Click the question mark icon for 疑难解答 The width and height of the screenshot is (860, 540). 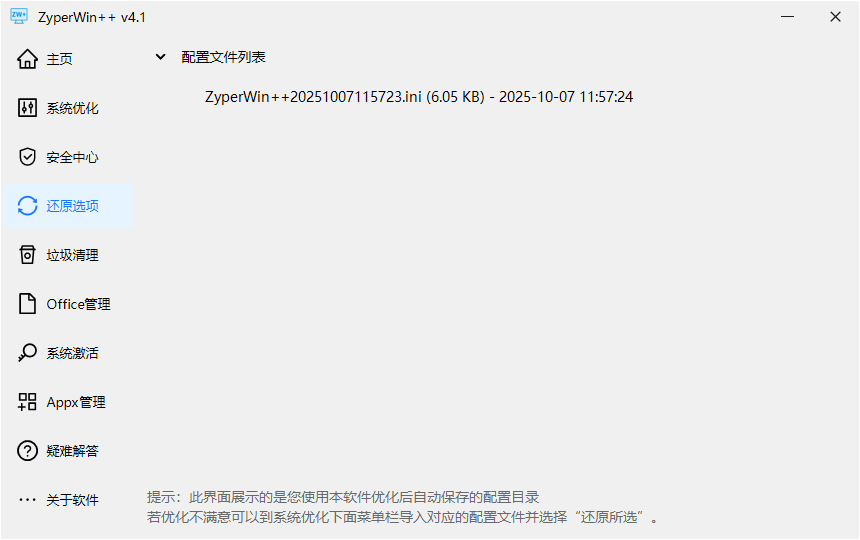coord(27,451)
